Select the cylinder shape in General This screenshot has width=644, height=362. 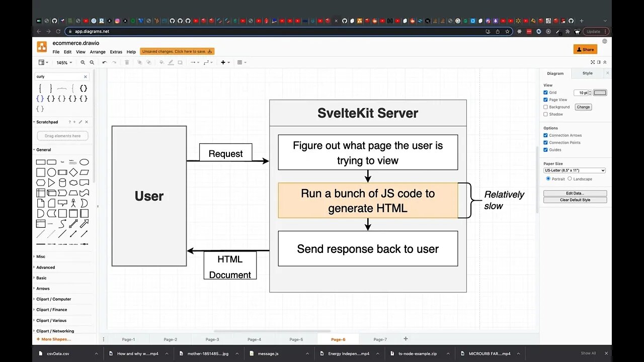tap(62, 183)
